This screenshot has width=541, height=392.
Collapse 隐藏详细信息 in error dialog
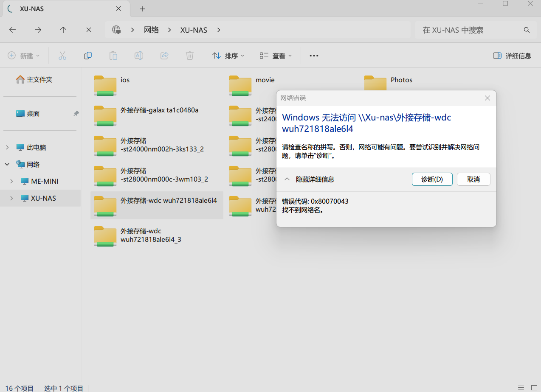tap(309, 179)
